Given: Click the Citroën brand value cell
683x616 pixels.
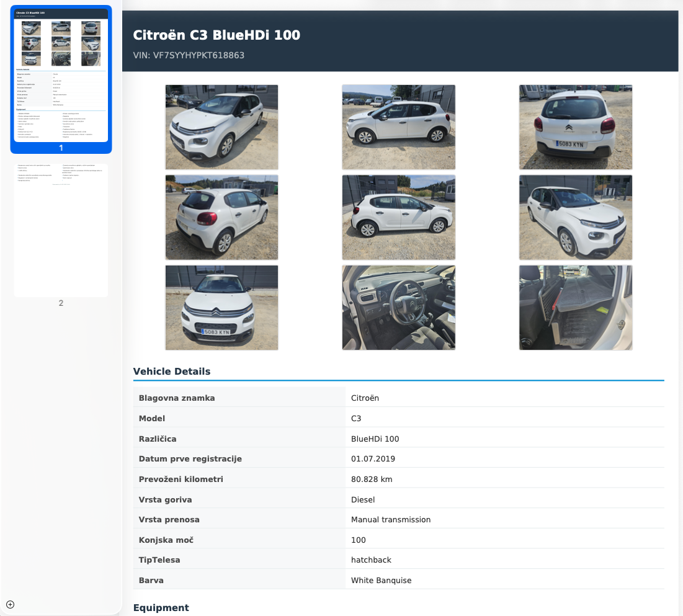Looking at the screenshot, I should pyautogui.click(x=505, y=398).
